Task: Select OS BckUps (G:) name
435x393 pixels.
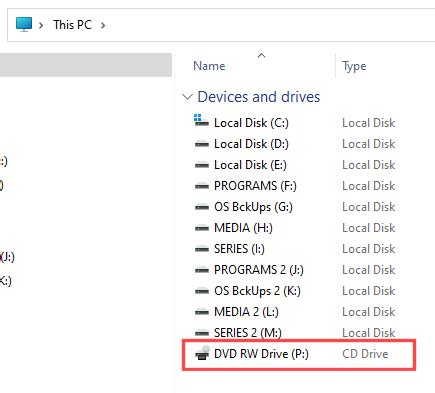Action: (253, 207)
